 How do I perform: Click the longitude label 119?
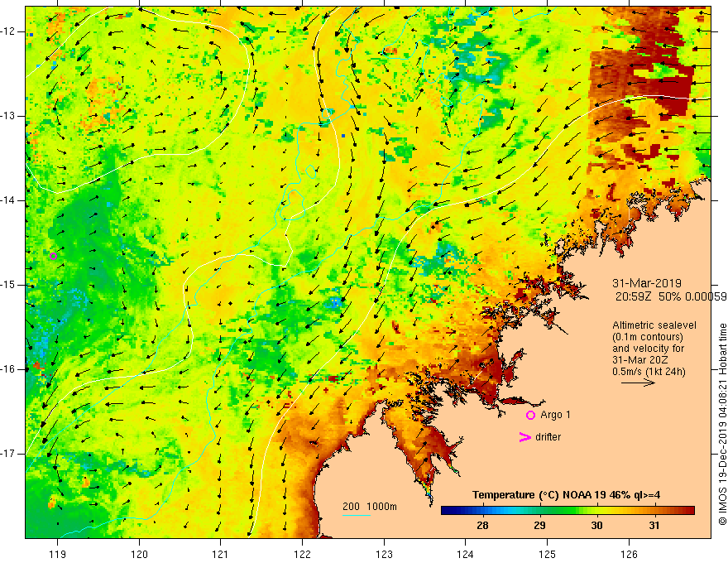(x=58, y=554)
